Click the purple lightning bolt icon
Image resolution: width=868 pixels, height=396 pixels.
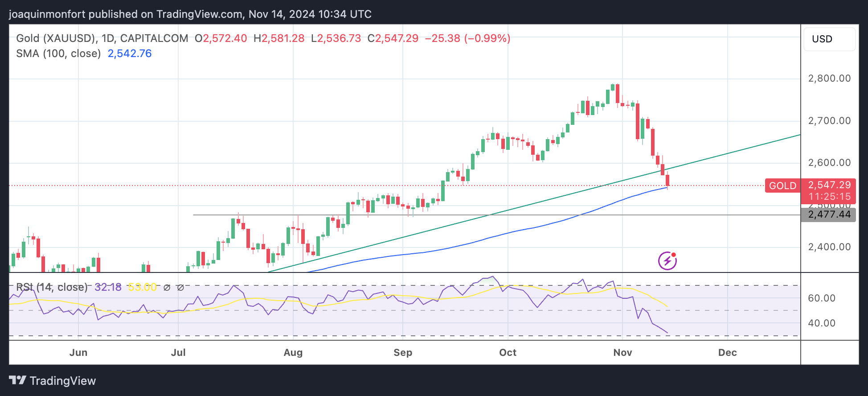(667, 261)
